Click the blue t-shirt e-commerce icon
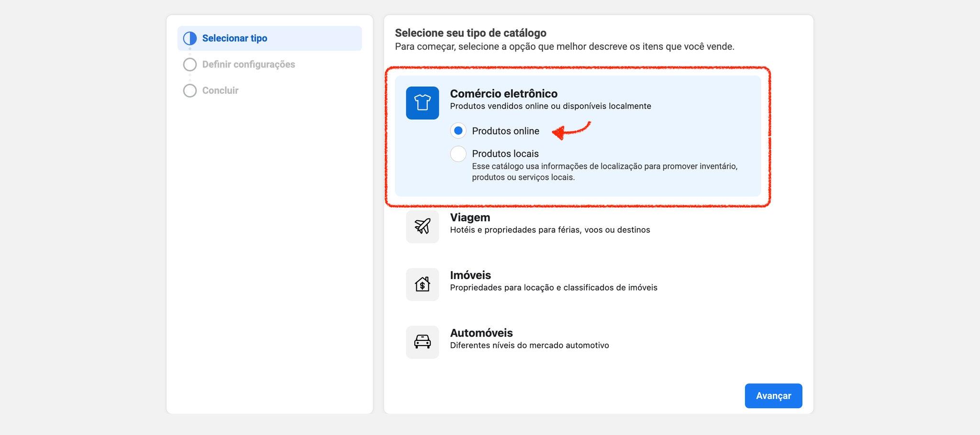980x435 pixels. (x=422, y=103)
